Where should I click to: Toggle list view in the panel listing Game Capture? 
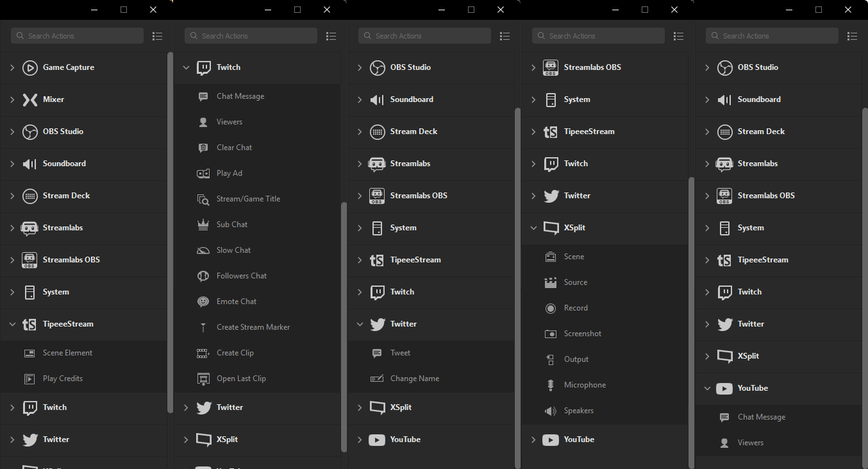tap(157, 36)
